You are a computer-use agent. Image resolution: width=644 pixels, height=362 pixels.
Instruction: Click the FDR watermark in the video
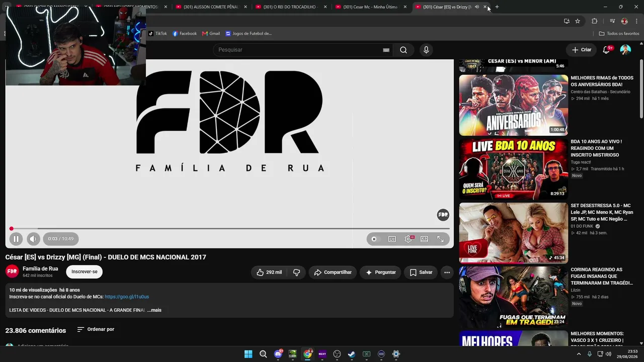click(x=443, y=215)
